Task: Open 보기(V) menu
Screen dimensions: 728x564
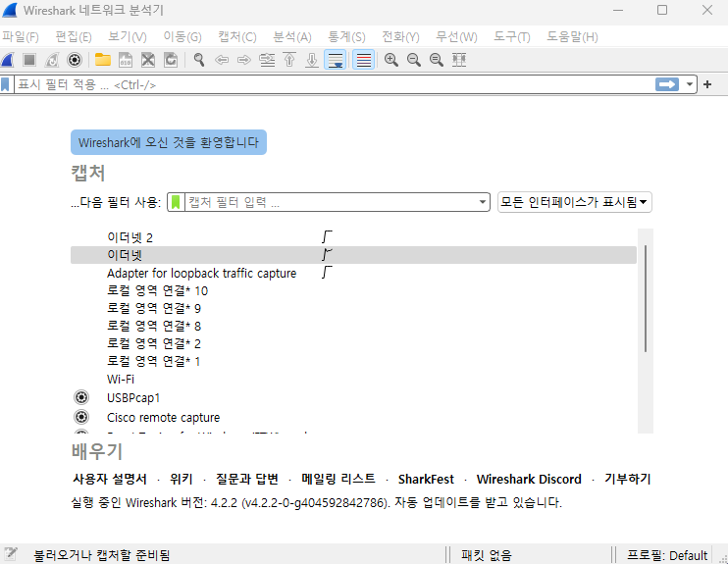Action: pyautogui.click(x=128, y=36)
